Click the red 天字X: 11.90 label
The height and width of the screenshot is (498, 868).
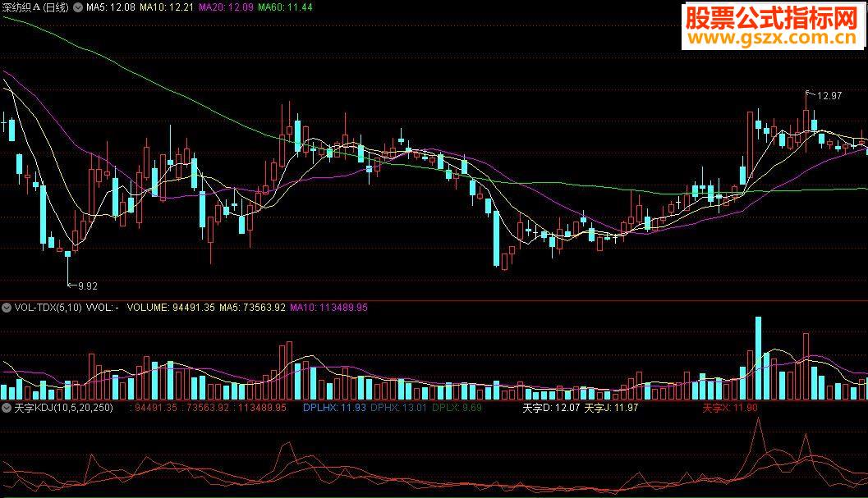729,408
